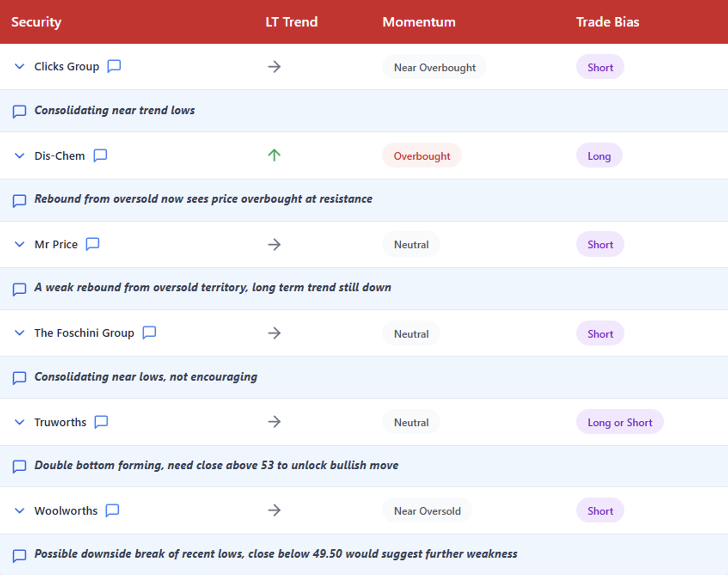Viewport: 728px width, 575px height.
Task: Click the Momentum column header
Action: [419, 22]
